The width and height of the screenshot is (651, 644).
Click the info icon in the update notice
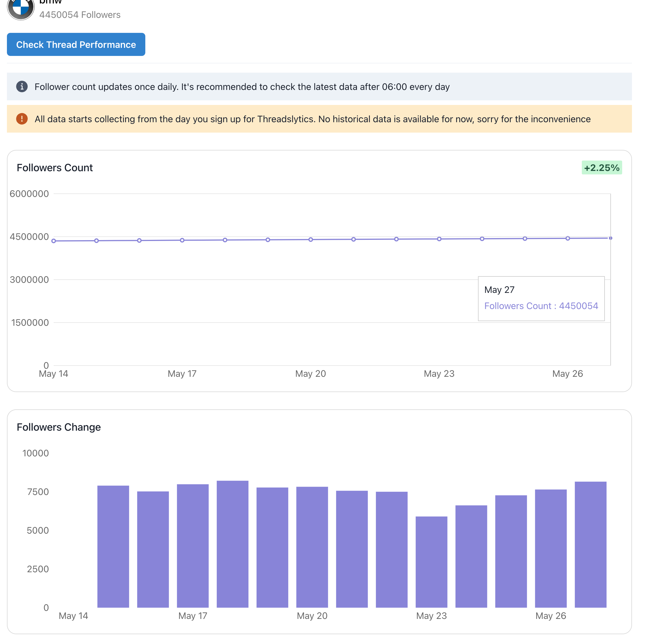pyautogui.click(x=22, y=86)
